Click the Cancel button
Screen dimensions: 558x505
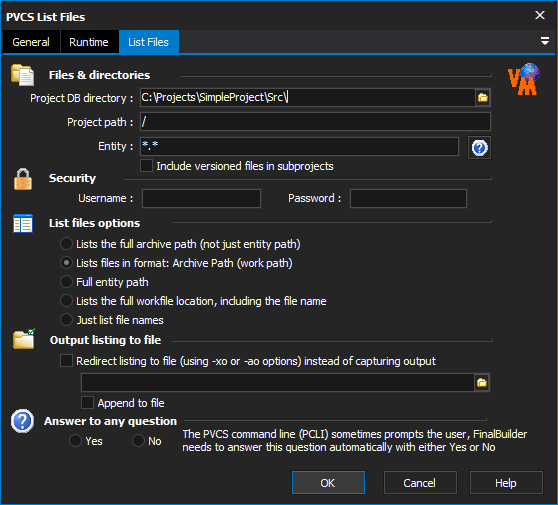pos(420,483)
